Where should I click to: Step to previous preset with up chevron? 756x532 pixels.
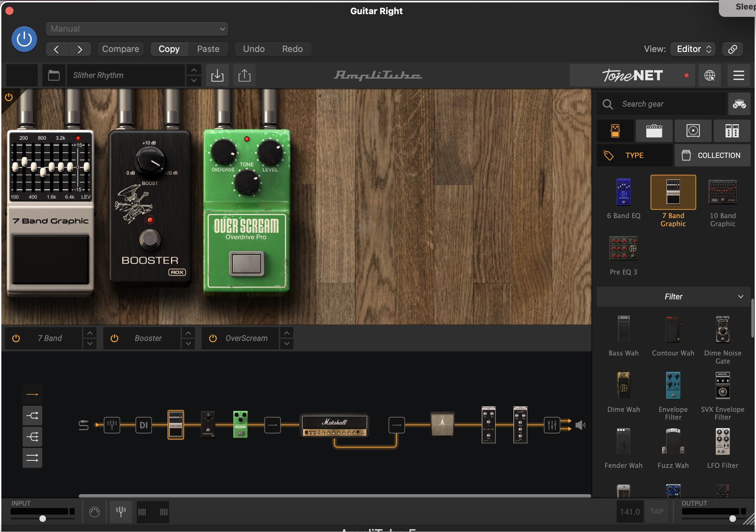click(194, 70)
